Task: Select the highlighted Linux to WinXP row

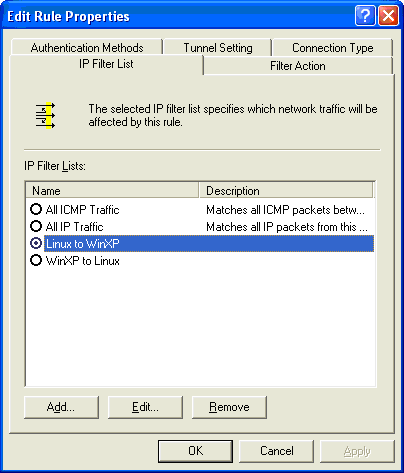Action: click(209, 244)
